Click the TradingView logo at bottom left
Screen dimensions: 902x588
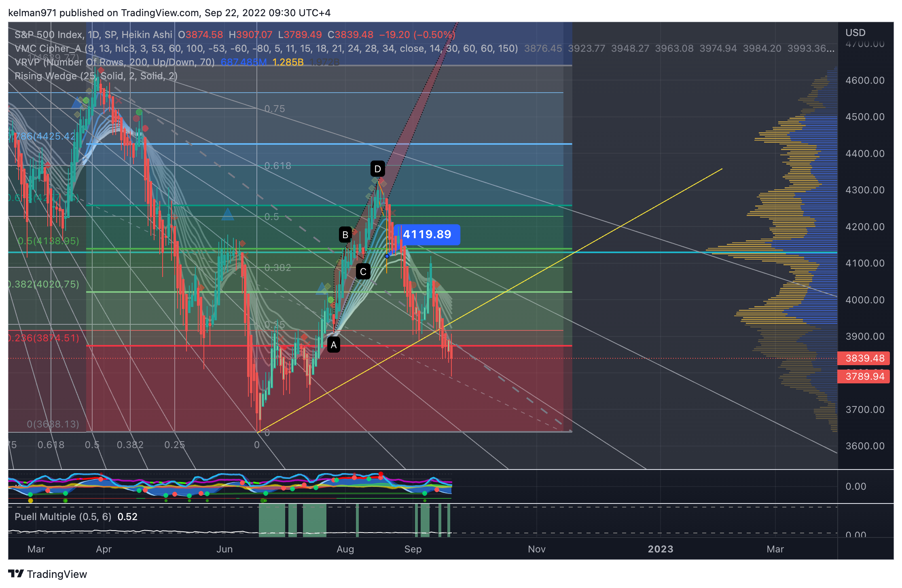(x=47, y=574)
